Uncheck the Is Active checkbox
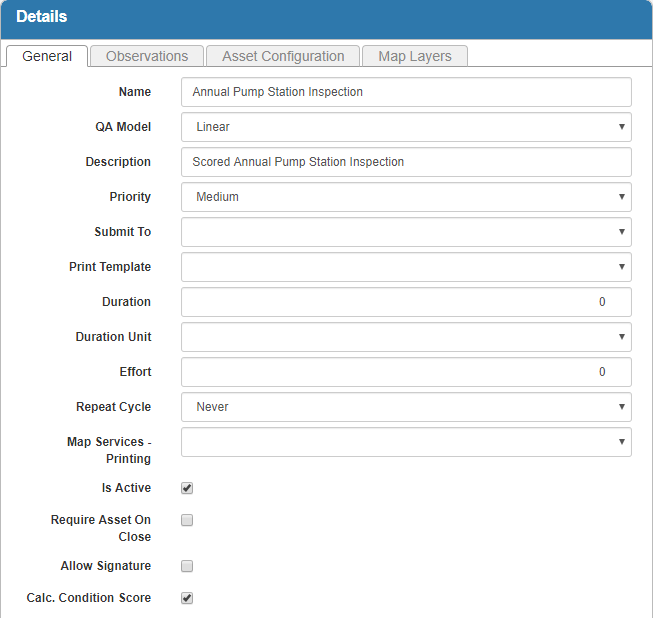This screenshot has height=618, width=653. [187, 488]
